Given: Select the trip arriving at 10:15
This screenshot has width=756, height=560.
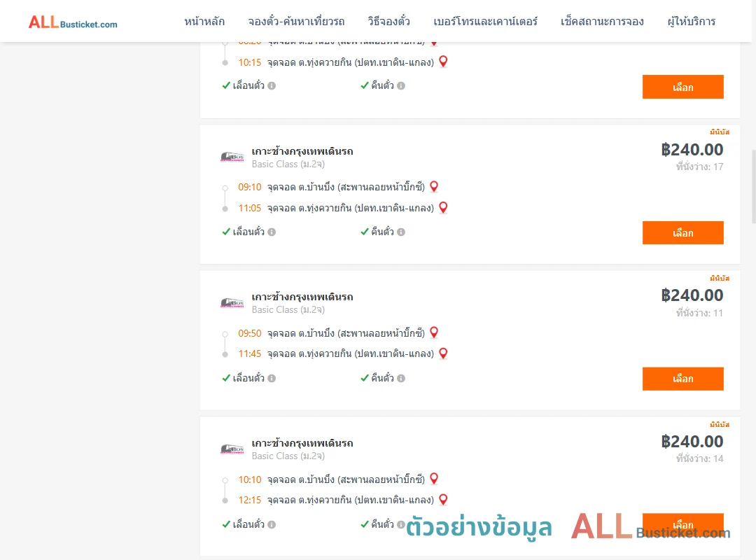Looking at the screenshot, I should [x=682, y=87].
